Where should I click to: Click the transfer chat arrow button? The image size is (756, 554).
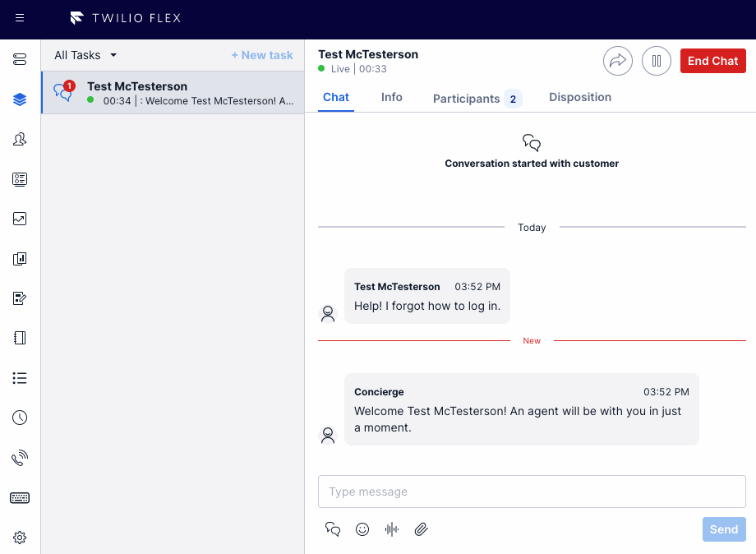tap(618, 61)
